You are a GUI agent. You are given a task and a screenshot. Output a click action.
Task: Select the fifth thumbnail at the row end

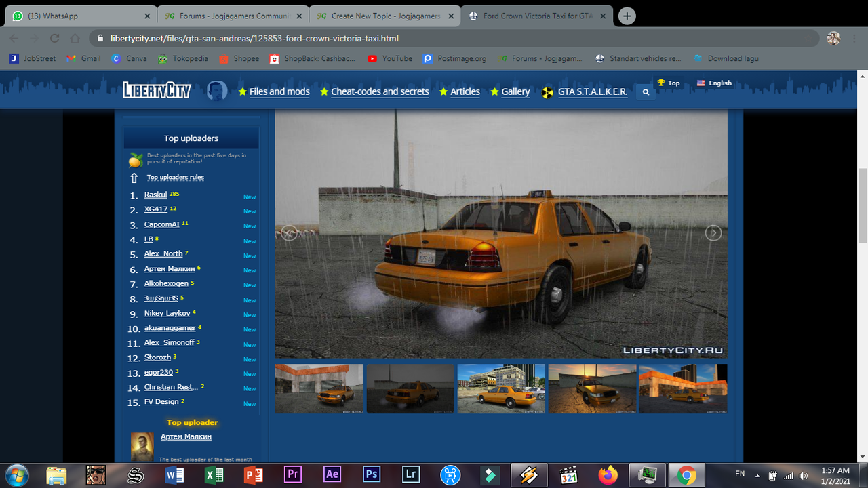[683, 388]
